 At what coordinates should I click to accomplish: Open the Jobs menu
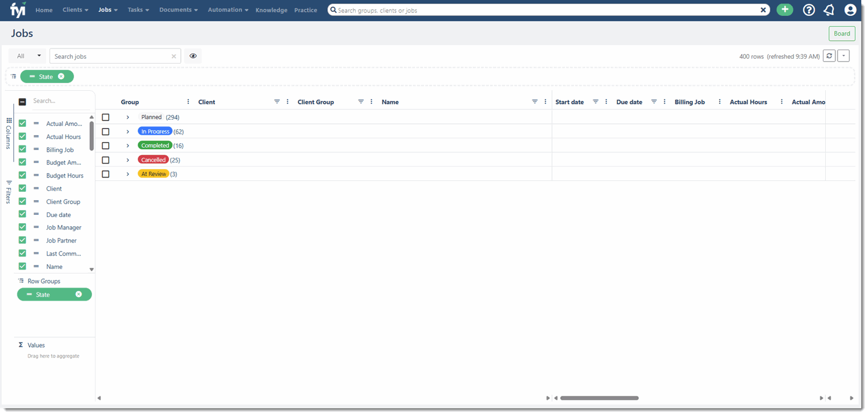click(108, 10)
